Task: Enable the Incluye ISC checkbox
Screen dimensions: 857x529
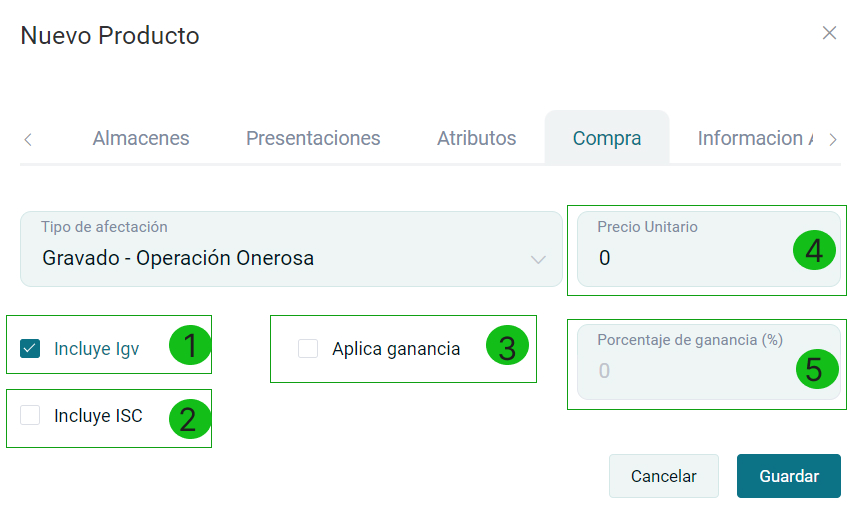Action: tap(30, 416)
